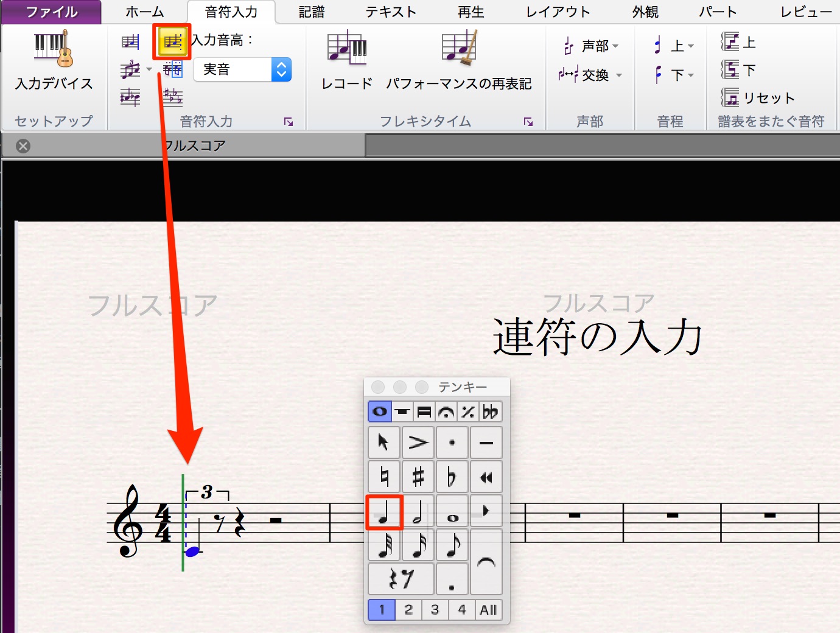The image size is (840, 633).
Task: Click the transposing sharps-flats staff icon
Action: (172, 97)
